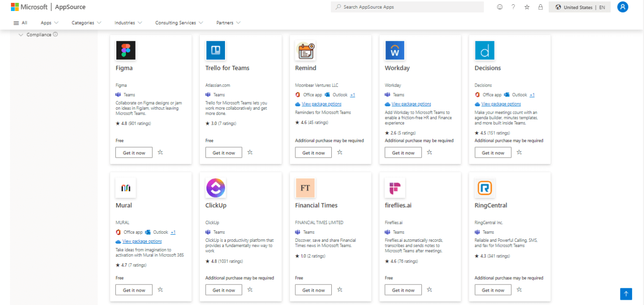Click the back-to-top arrow button
644x305 pixels.
[x=626, y=294]
